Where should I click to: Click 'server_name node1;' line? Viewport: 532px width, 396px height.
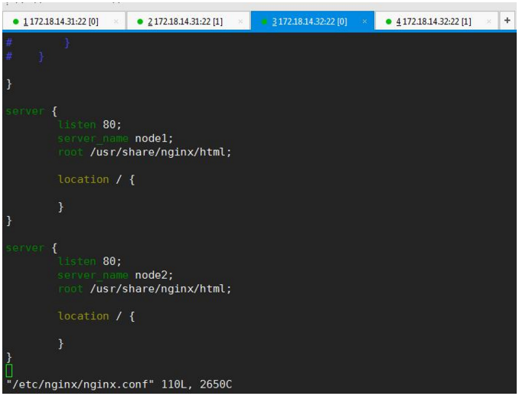(x=116, y=139)
